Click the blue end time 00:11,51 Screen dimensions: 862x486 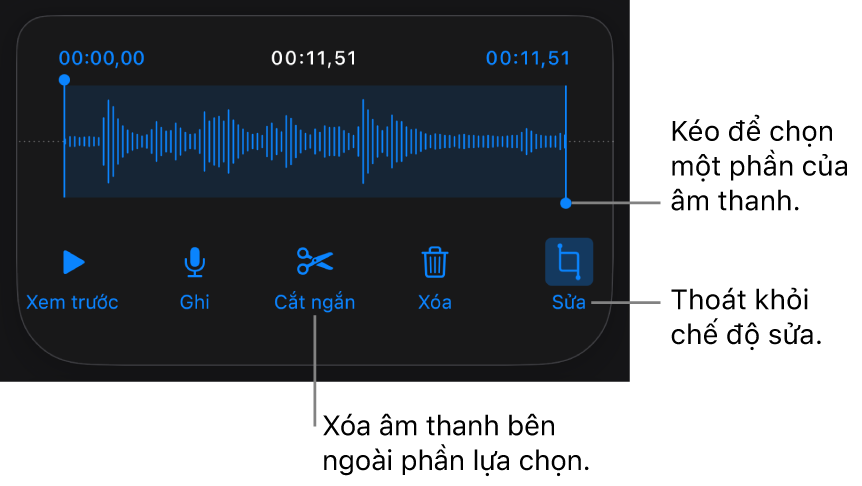[x=528, y=58]
